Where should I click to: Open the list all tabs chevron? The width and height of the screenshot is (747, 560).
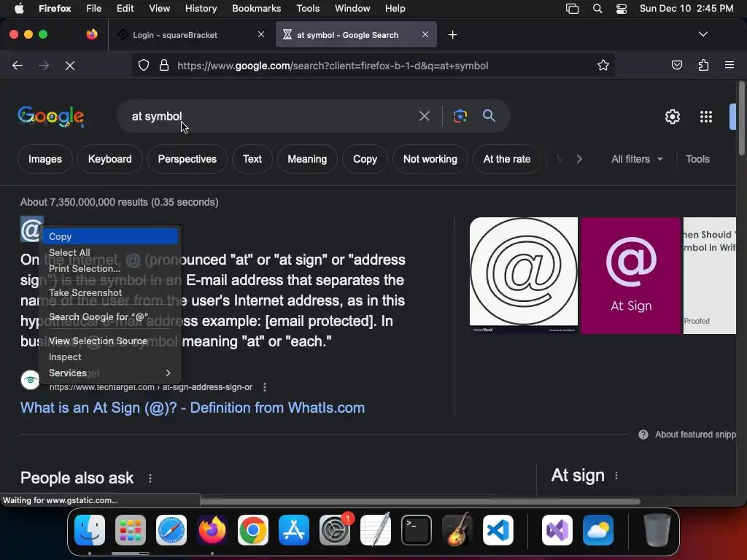(x=703, y=34)
